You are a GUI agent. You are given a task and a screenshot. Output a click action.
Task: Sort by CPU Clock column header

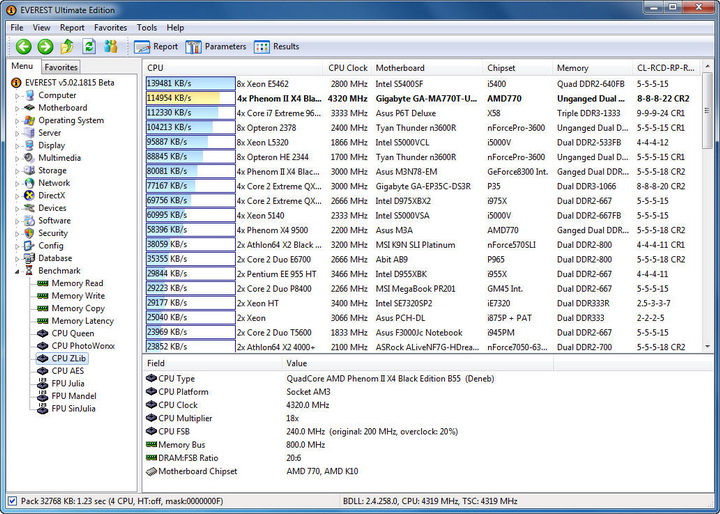coord(348,68)
